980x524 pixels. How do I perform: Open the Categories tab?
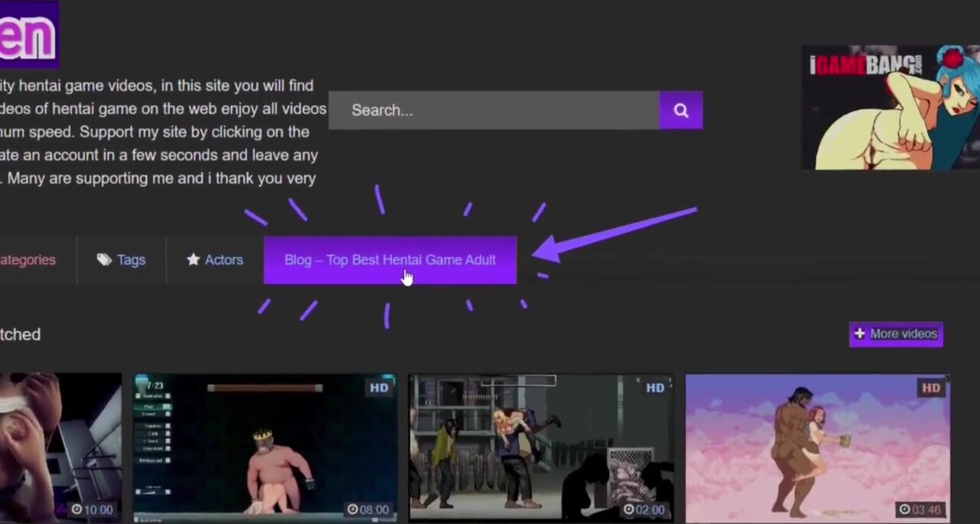tap(28, 260)
